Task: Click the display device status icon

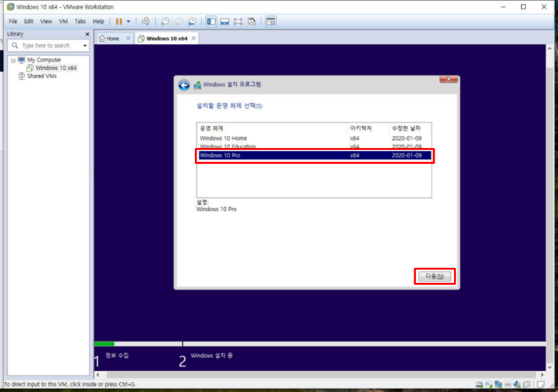Action: [x=527, y=385]
